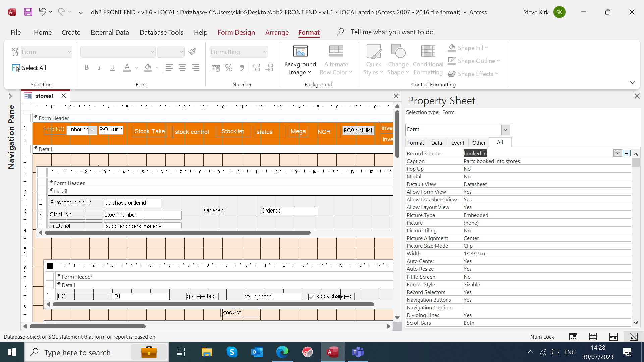Expand the Shape Effects menu
This screenshot has width=644, height=362.
tap(473, 74)
